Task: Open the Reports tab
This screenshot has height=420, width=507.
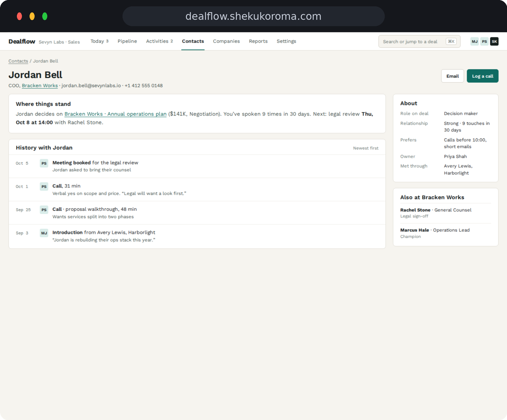Action: [258, 41]
